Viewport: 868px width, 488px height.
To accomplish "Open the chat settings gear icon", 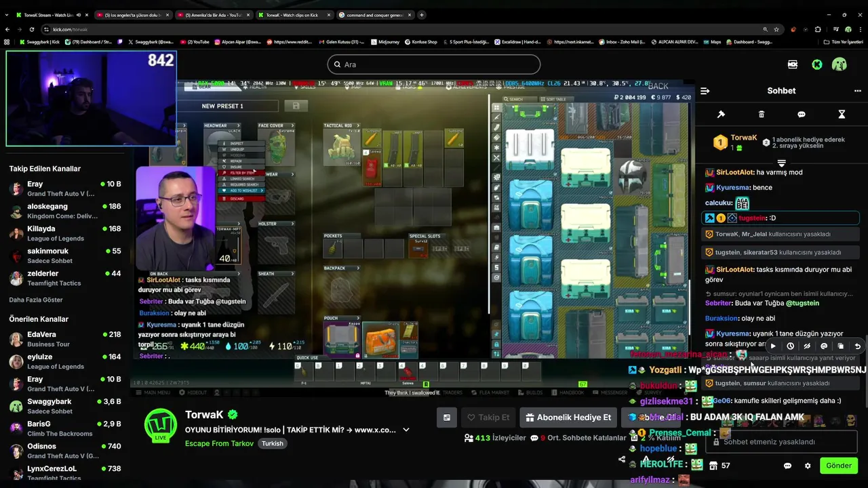I will pyautogui.click(x=808, y=466).
